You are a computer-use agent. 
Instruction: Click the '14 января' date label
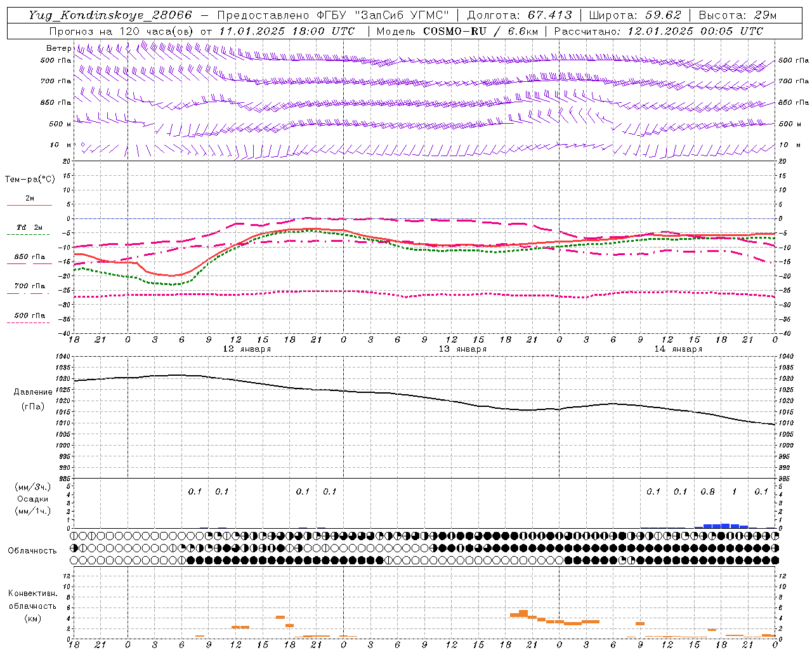(x=678, y=349)
